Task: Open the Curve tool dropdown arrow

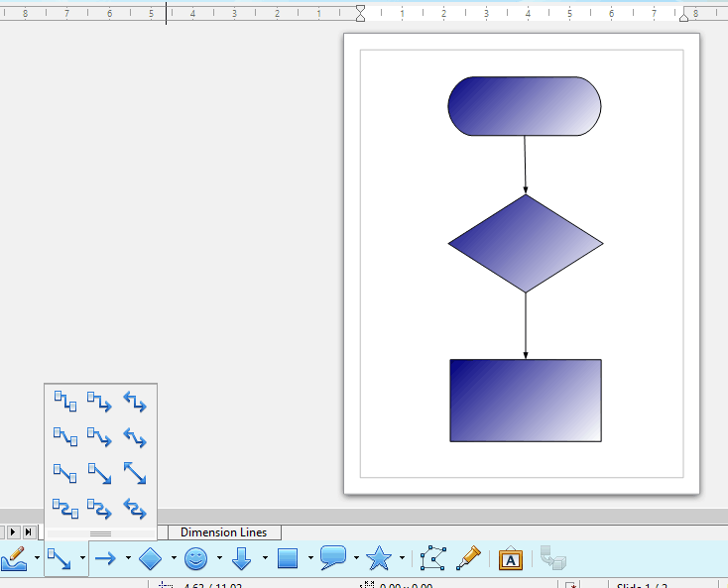Action: coord(37,558)
